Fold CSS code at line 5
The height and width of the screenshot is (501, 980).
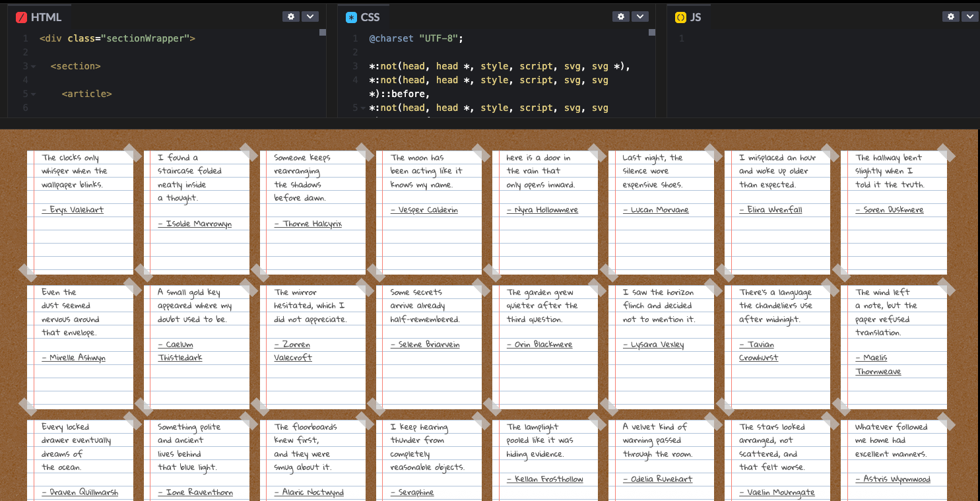point(363,108)
